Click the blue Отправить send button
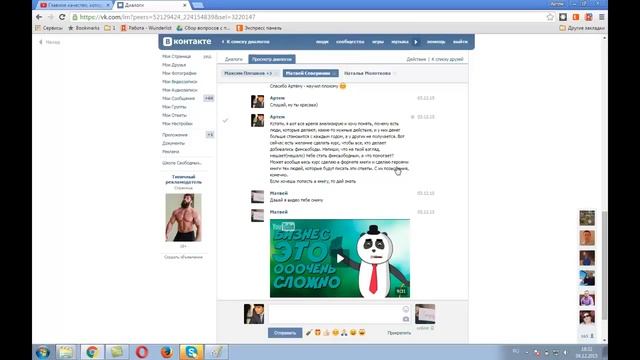Viewport: 640px width, 360px height. pyautogui.click(x=285, y=333)
